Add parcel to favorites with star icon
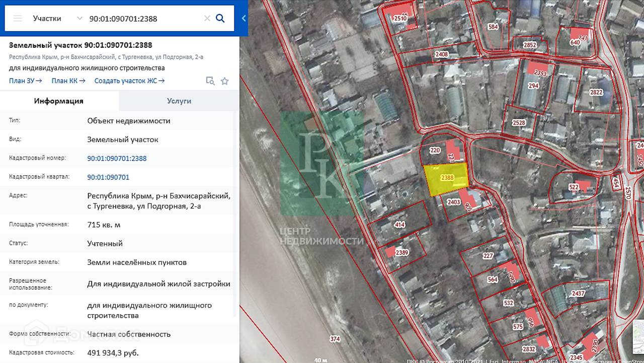Viewport: 644px width, 363px height. pyautogui.click(x=225, y=81)
